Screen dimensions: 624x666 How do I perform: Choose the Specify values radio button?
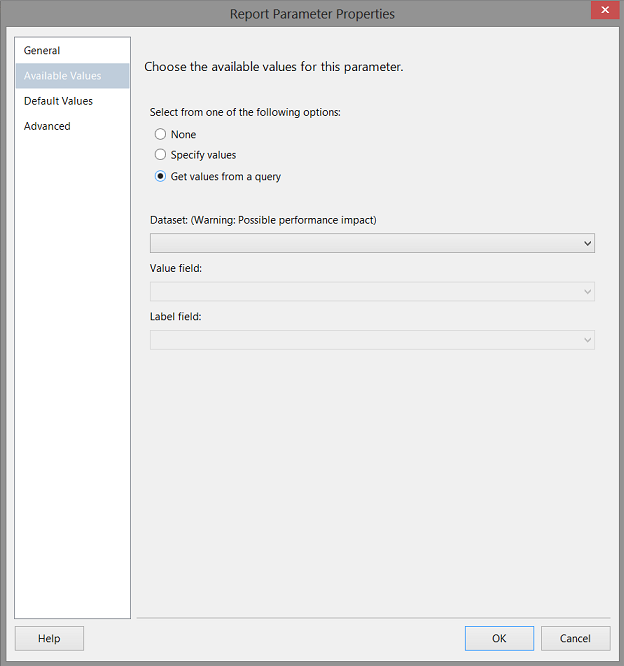(x=160, y=155)
